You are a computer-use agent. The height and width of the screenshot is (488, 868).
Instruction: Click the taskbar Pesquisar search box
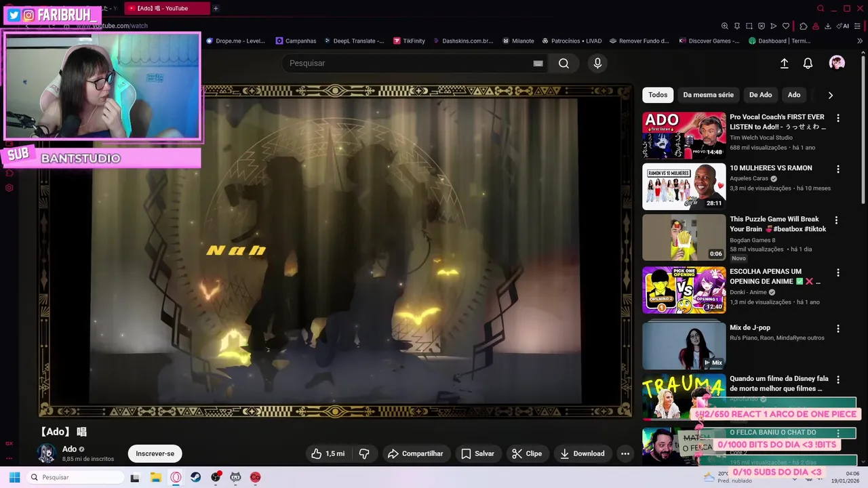point(75,477)
